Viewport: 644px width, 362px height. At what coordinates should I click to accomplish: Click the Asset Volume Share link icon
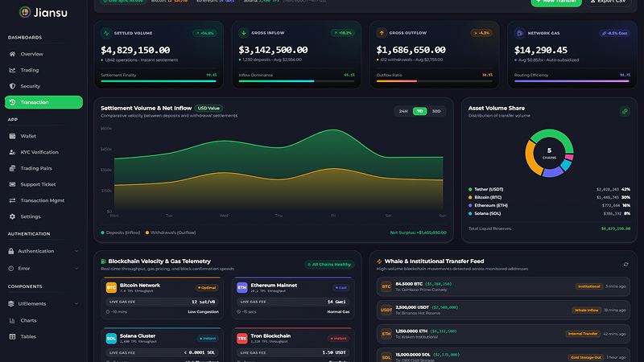625,111
